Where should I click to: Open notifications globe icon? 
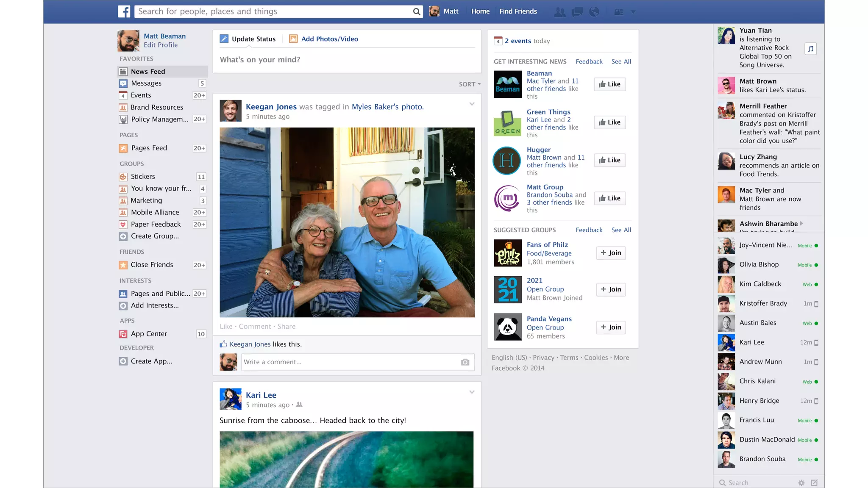(x=594, y=12)
